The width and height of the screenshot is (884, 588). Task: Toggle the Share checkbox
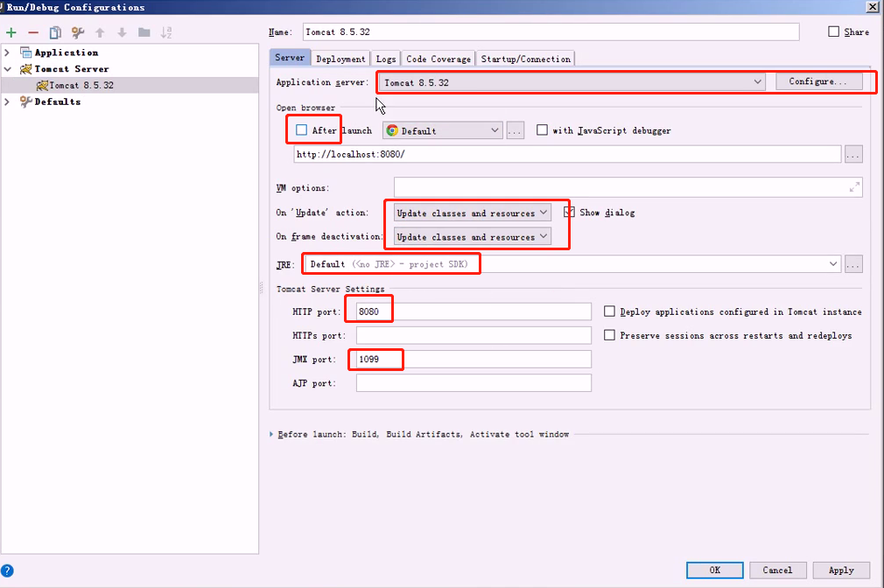[834, 31]
